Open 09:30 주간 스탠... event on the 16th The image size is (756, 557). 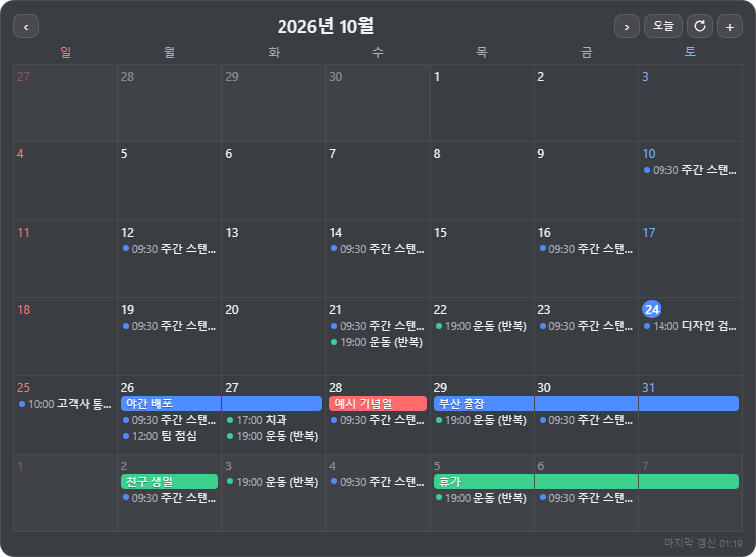point(586,249)
